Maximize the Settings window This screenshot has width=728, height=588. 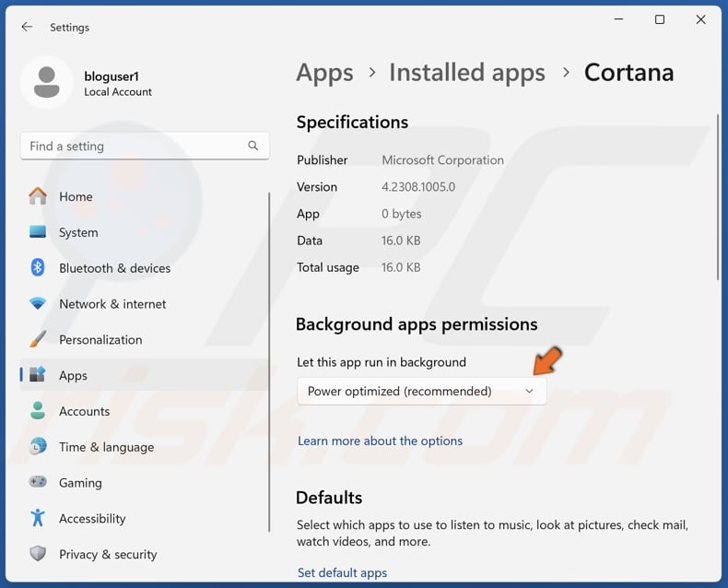[x=659, y=19]
